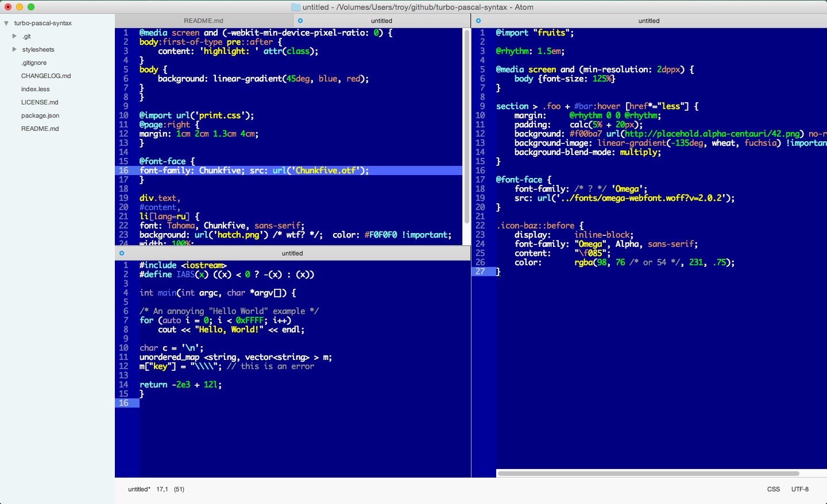
Task: Open package.json file
Action: click(x=40, y=115)
